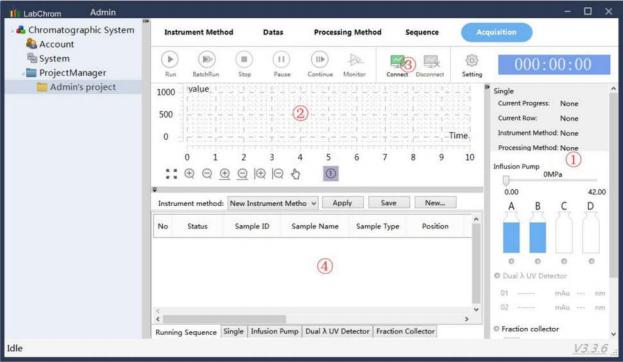623x362 pixels.
Task: Click the Disconnect instrument icon
Action: pyautogui.click(x=431, y=61)
